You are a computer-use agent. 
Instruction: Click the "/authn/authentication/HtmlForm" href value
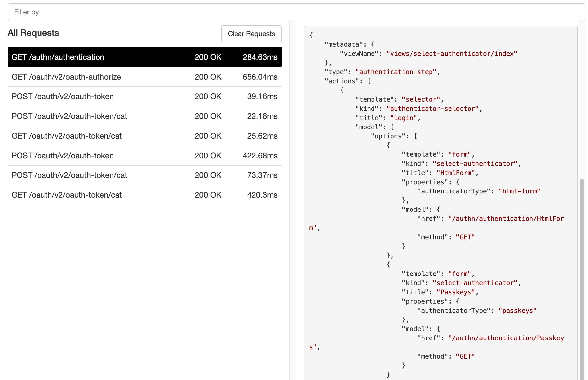pyautogui.click(x=506, y=219)
